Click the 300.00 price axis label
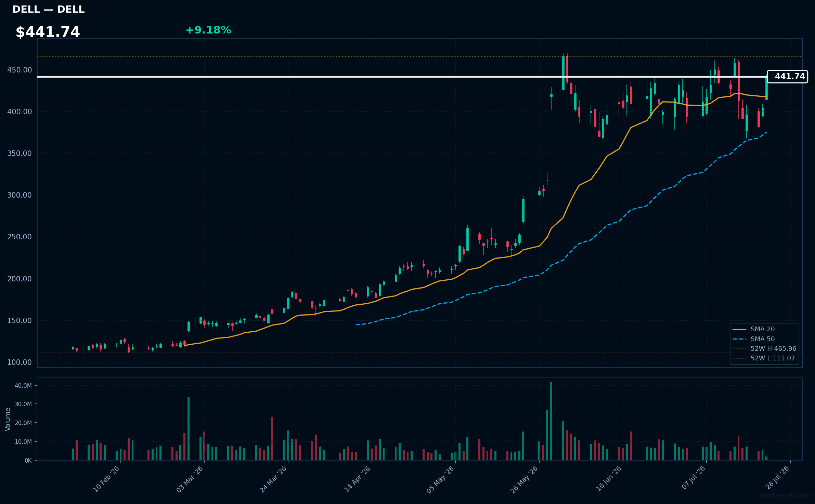The width and height of the screenshot is (815, 504). (x=20, y=195)
